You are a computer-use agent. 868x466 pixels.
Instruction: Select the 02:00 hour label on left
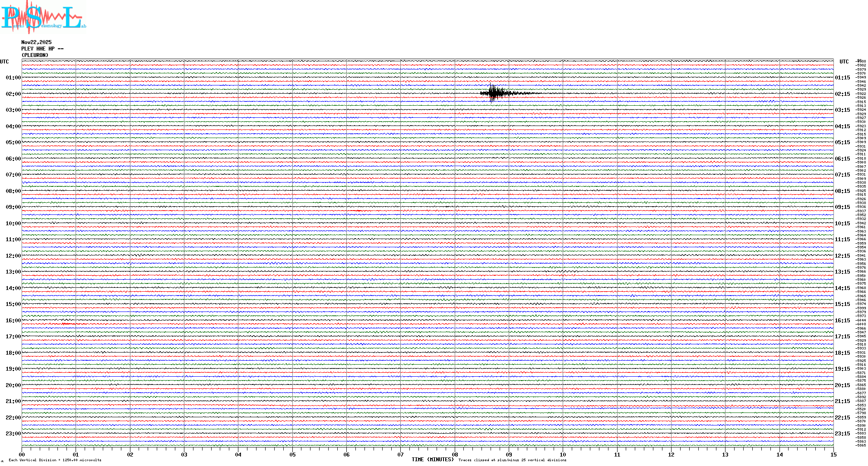point(13,94)
